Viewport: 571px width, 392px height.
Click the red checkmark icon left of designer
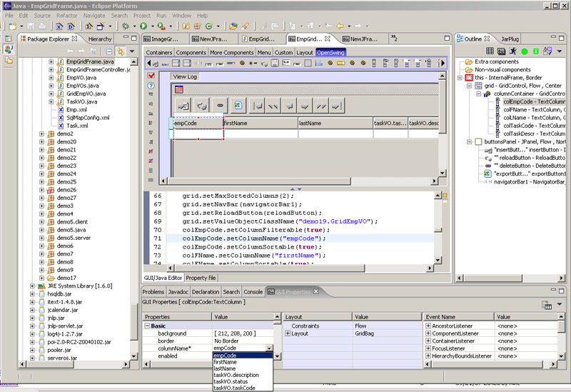(x=151, y=75)
